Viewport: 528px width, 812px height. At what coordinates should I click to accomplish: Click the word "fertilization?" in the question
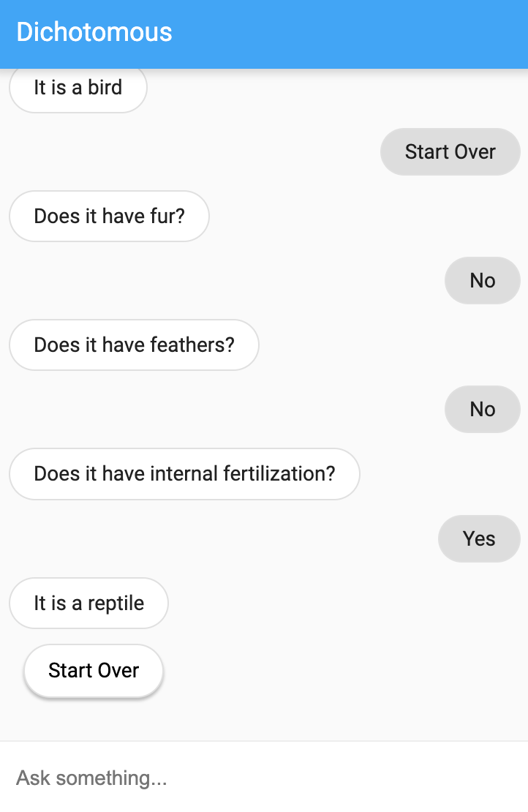point(279,474)
